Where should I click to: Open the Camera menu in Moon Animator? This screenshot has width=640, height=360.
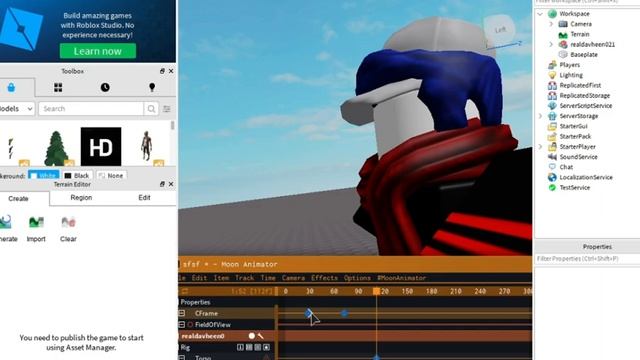(x=293, y=278)
